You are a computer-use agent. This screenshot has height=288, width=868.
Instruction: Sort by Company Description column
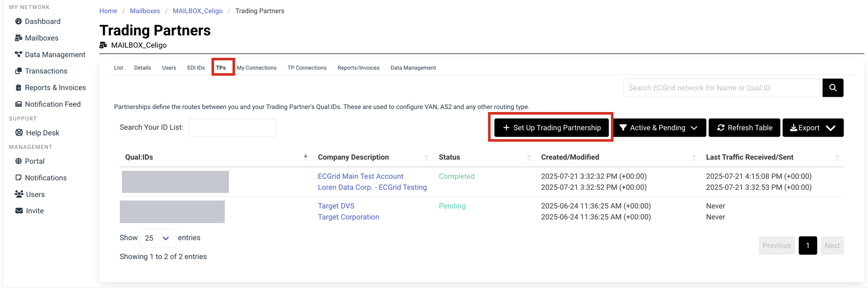pos(373,157)
